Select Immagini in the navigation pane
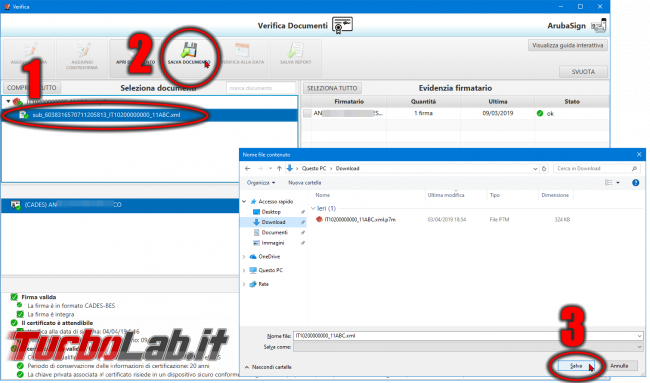The width and height of the screenshot is (650, 383). (273, 243)
